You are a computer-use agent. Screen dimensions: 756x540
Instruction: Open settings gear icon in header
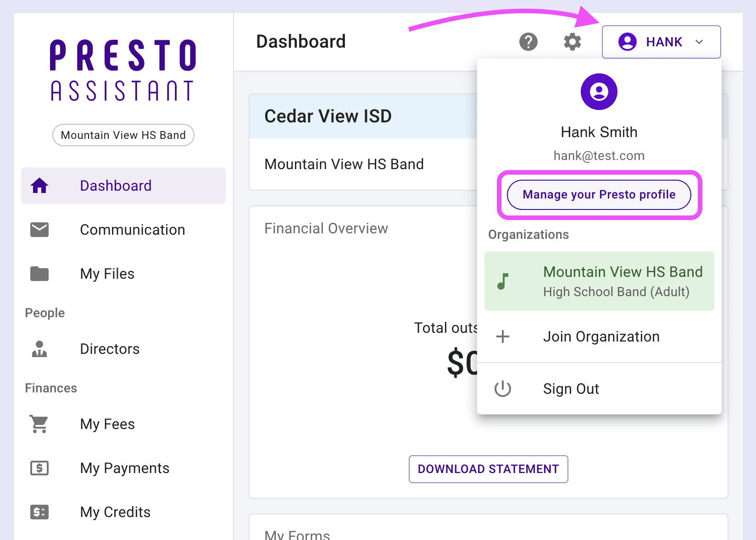coord(572,42)
